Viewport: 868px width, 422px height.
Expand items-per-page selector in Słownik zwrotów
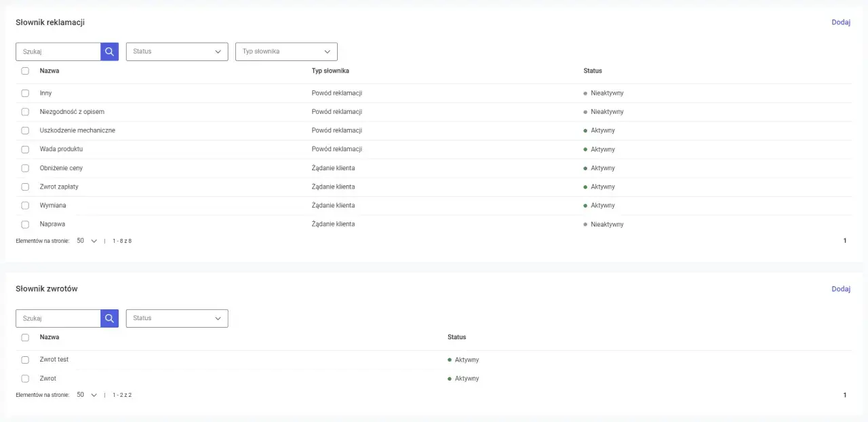[87, 395]
